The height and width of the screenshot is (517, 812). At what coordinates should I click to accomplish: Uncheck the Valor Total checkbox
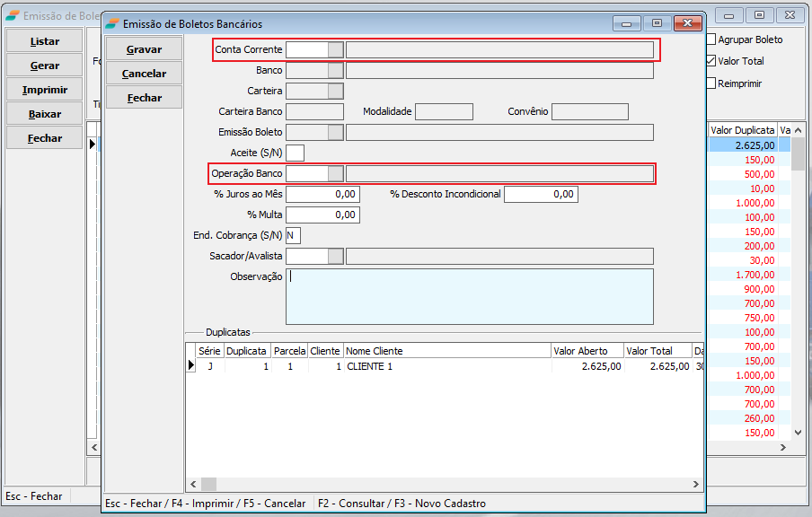point(711,61)
